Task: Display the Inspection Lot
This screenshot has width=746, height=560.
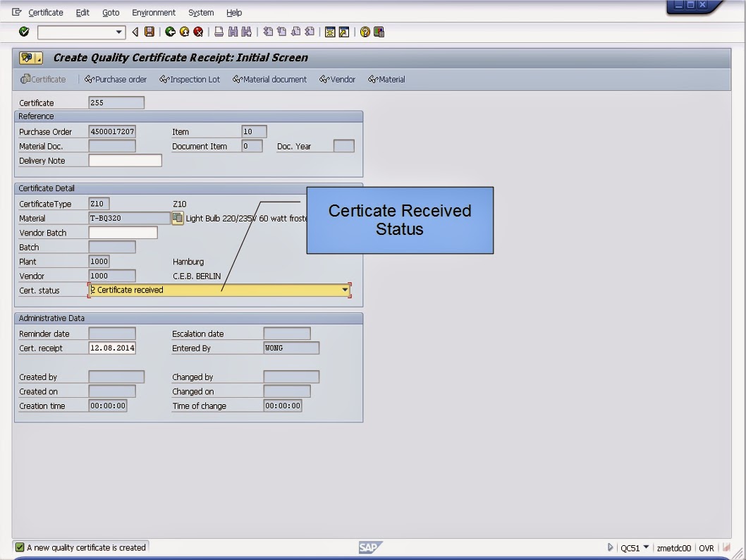Action: [190, 80]
